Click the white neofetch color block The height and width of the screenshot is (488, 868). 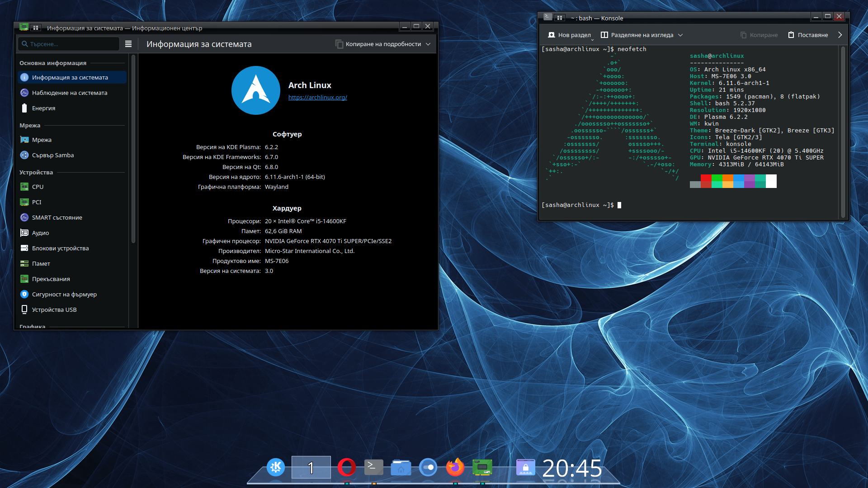click(771, 181)
